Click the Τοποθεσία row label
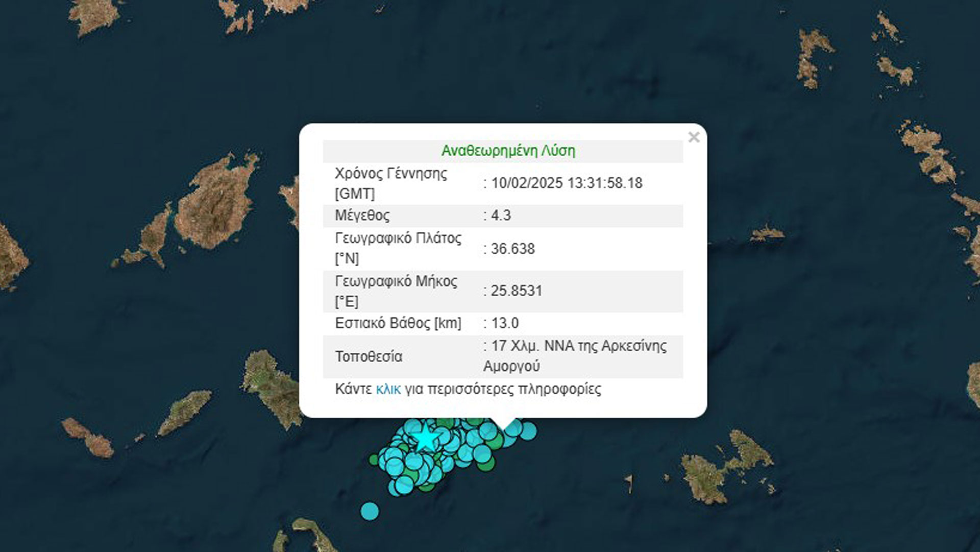Screen dimensions: 980x552 pyautogui.click(x=368, y=356)
